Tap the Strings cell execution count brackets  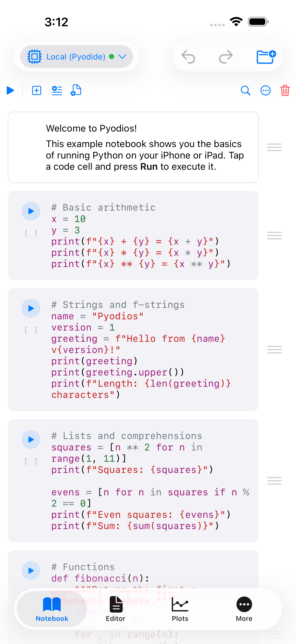tap(31, 330)
